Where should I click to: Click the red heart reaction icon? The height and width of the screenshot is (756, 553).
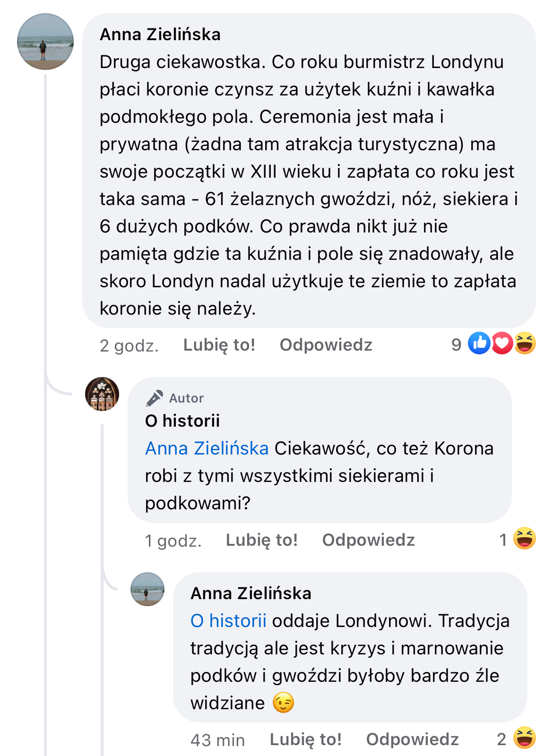coord(502,344)
